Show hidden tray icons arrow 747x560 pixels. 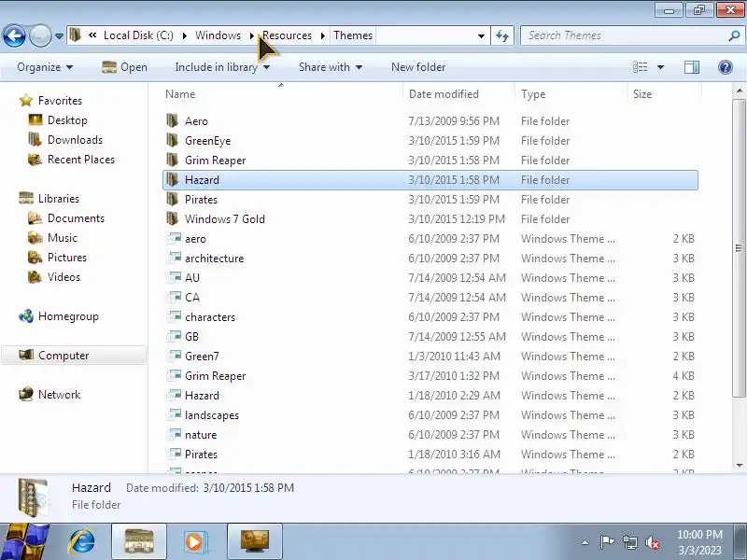click(x=585, y=542)
